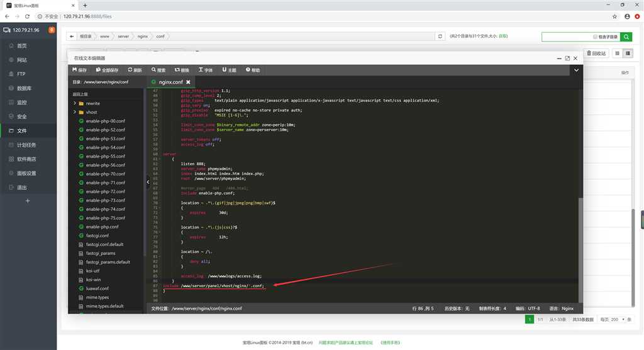Open enable-php-74.conf in file tree
The width and height of the screenshot is (644, 350).
[x=106, y=209]
